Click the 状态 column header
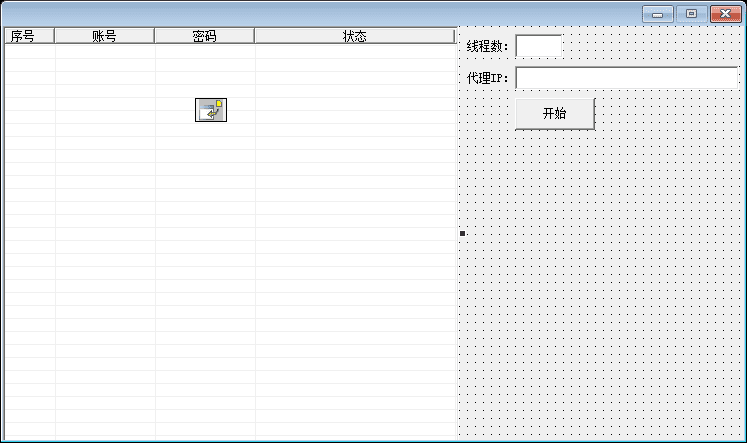Image resolution: width=747 pixels, height=443 pixels. (x=355, y=36)
